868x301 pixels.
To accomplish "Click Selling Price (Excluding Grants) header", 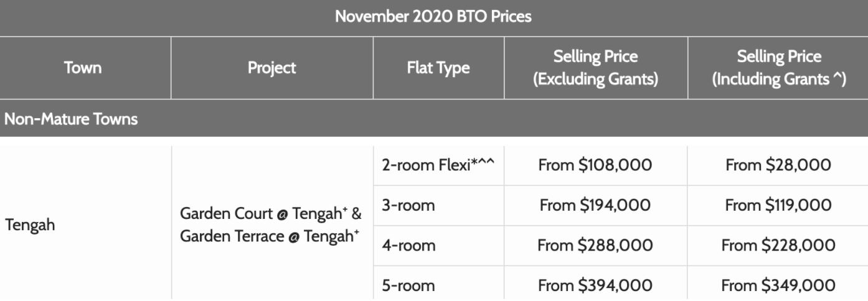I will click(x=596, y=68).
